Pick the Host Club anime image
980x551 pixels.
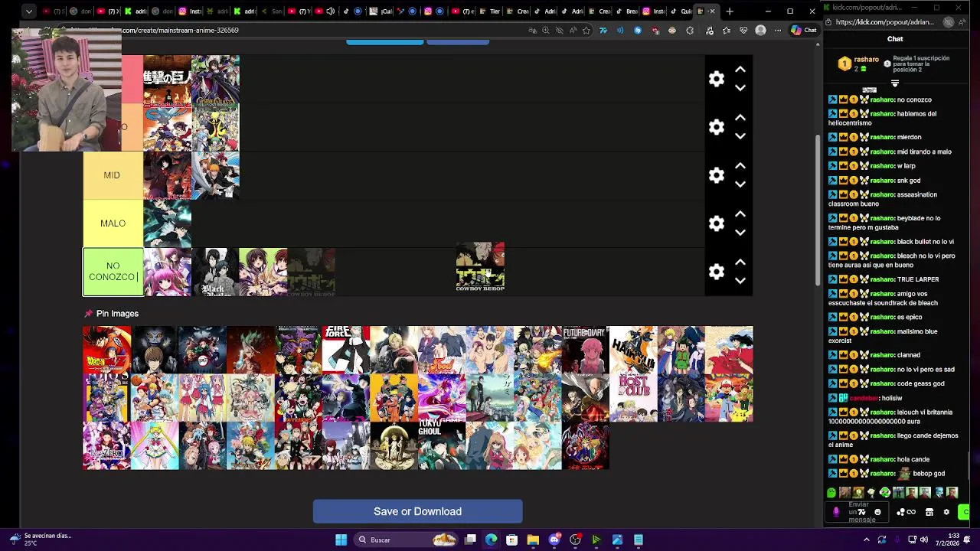[633, 398]
